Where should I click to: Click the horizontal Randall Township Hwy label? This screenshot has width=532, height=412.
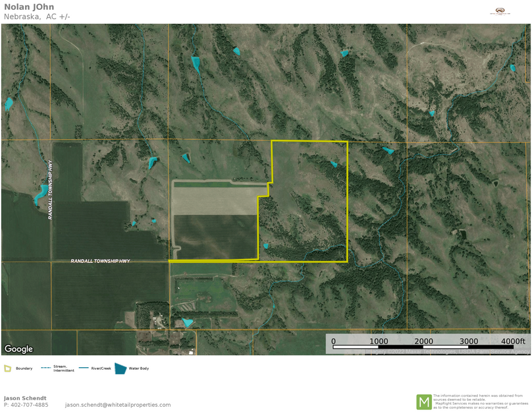pos(100,262)
